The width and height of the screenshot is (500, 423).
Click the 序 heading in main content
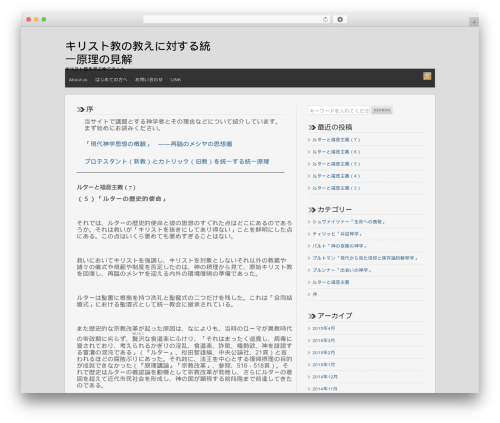(x=89, y=109)
